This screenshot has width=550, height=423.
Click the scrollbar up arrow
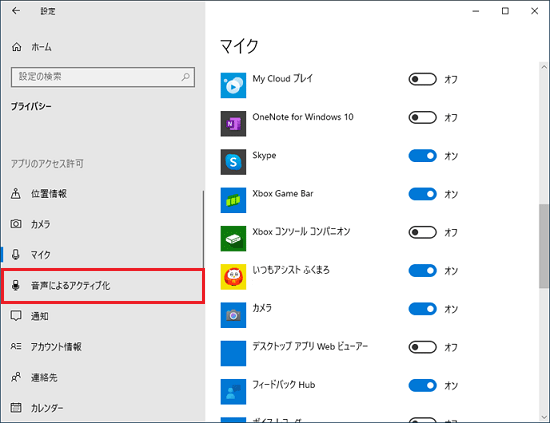point(544,67)
